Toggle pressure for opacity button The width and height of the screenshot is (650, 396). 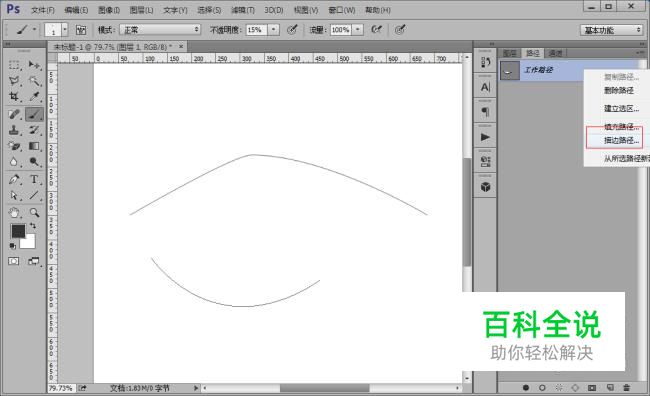click(x=292, y=29)
